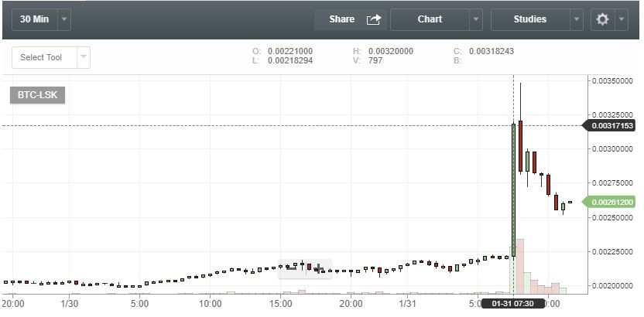The image size is (644, 317).
Task: Click the 1/30 date axis label
Action: (x=69, y=304)
